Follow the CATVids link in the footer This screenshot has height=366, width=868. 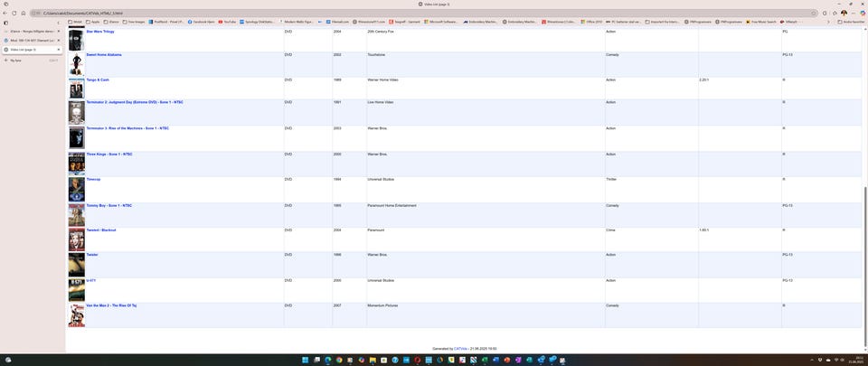[x=460, y=349]
